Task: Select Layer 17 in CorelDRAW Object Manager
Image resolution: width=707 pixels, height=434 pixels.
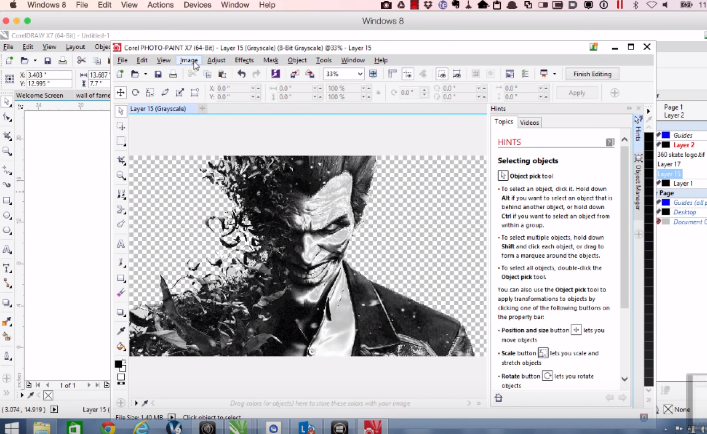Action: (669, 164)
